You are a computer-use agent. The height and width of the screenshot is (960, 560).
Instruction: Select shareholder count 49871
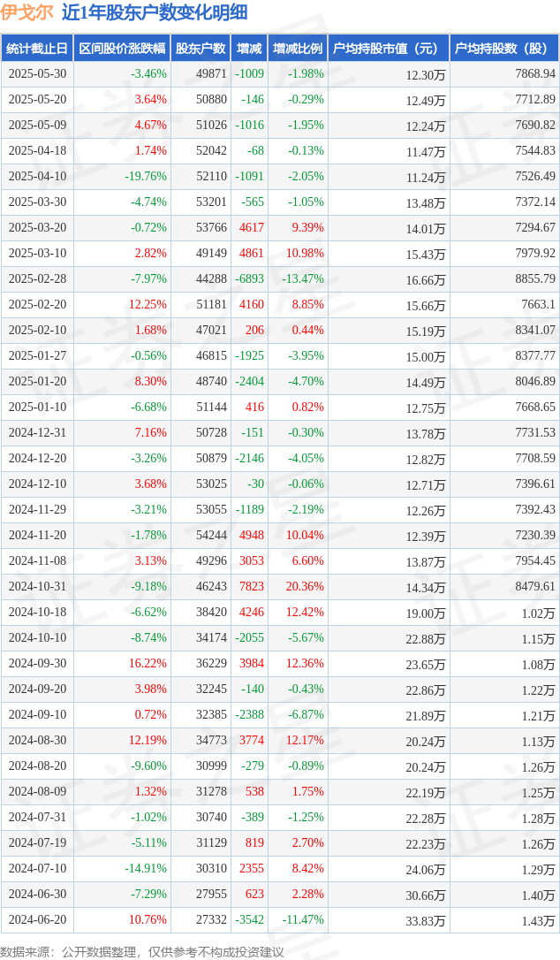[211, 73]
